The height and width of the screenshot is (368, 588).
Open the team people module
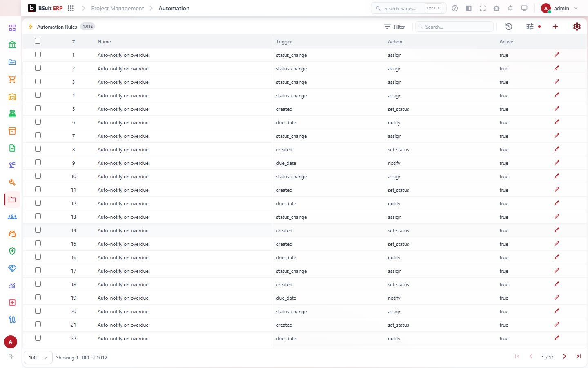12,217
